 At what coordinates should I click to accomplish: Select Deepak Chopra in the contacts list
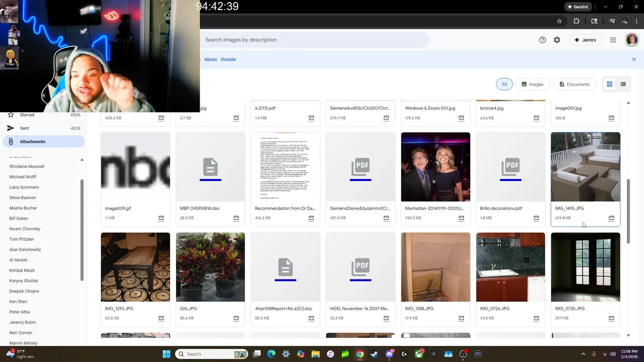(24, 291)
